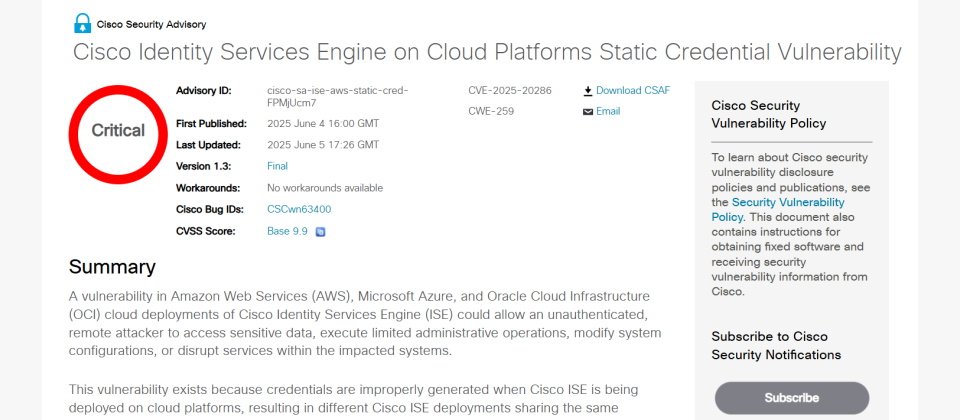Click the Cisco Security Advisory label text
Viewport: 960px width, 420px height.
pyautogui.click(x=151, y=24)
